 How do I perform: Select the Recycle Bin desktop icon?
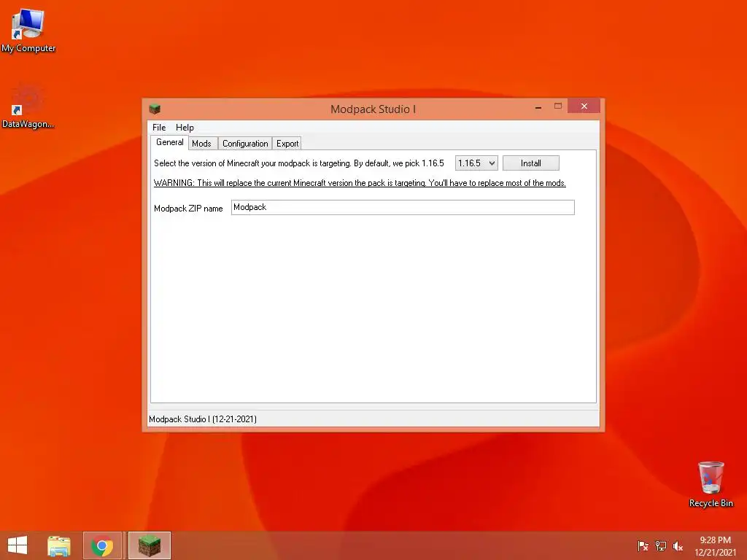(x=711, y=484)
